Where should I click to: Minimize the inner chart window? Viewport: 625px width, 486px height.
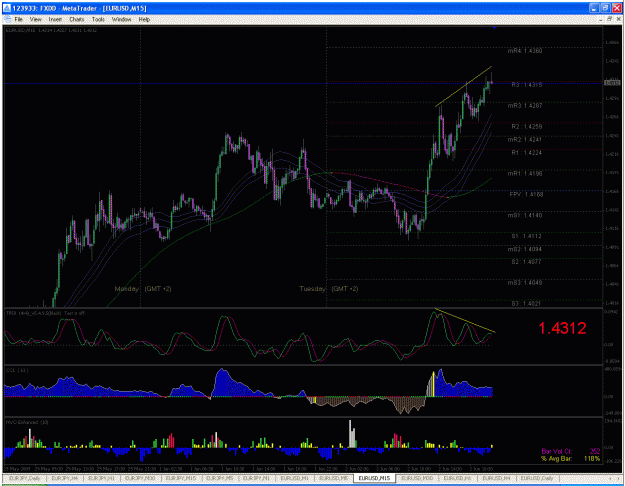[x=602, y=19]
